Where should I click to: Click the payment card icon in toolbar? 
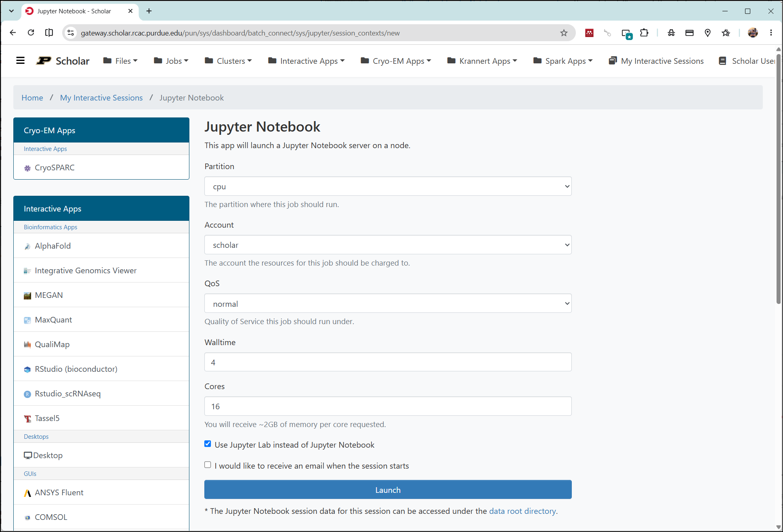pyautogui.click(x=689, y=33)
